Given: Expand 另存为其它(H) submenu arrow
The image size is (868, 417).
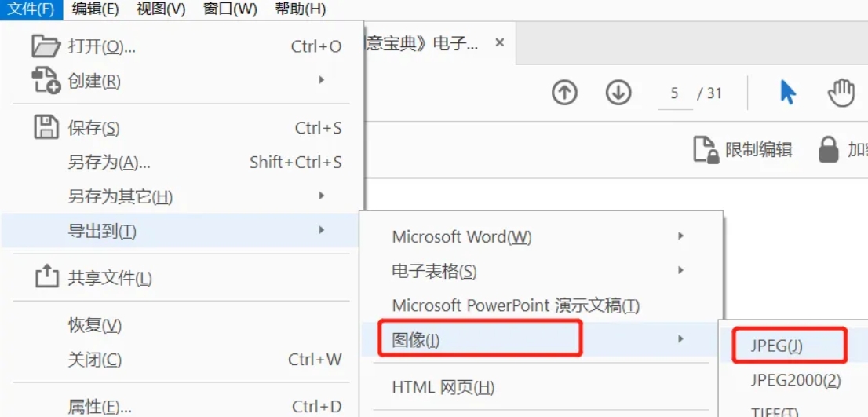Looking at the screenshot, I should click(322, 196).
